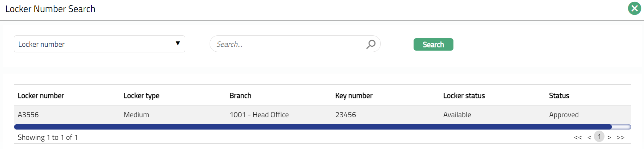Click the dropdown arrow for search criteria
The image size is (644, 149).
tap(177, 44)
